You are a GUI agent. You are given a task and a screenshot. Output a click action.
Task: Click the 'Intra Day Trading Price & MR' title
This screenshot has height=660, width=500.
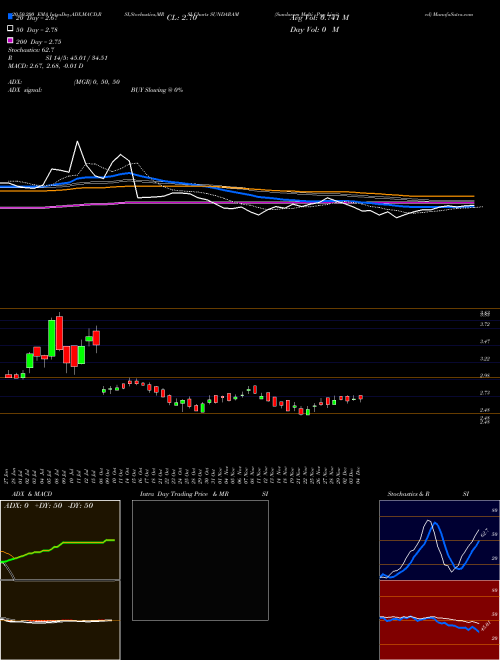[x=184, y=494]
